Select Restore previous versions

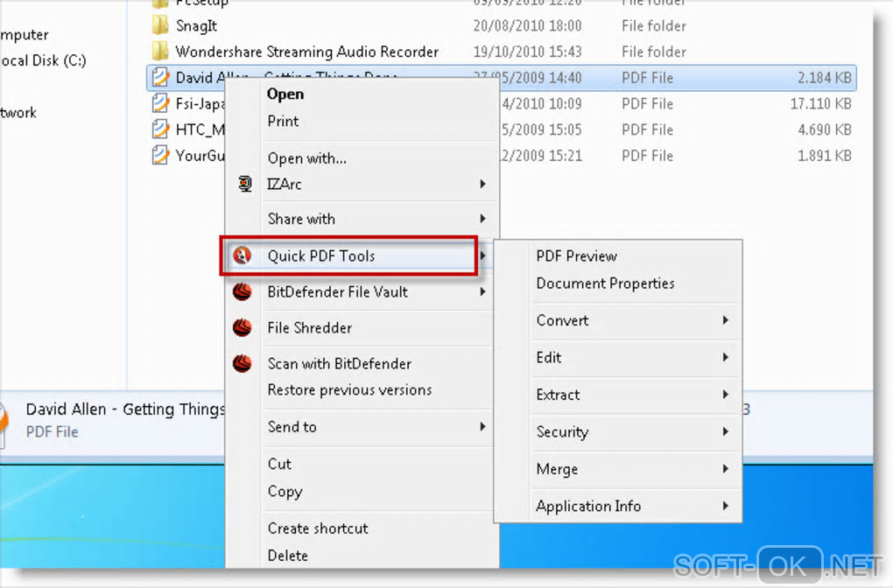[349, 390]
